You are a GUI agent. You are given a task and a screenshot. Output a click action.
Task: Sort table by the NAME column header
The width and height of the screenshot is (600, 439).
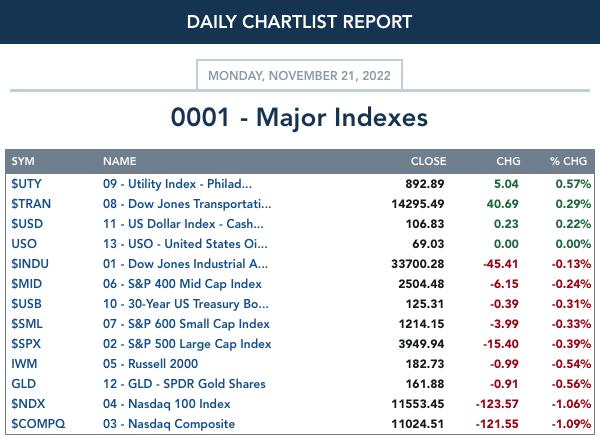click(119, 161)
